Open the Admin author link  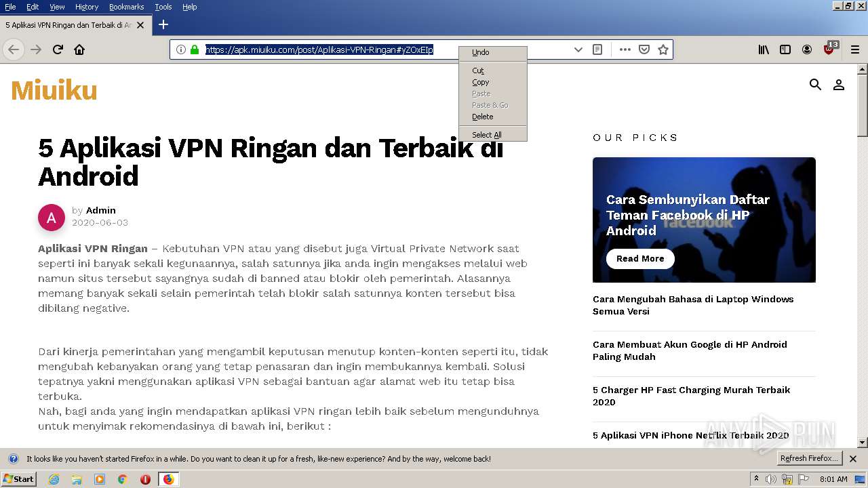(101, 210)
